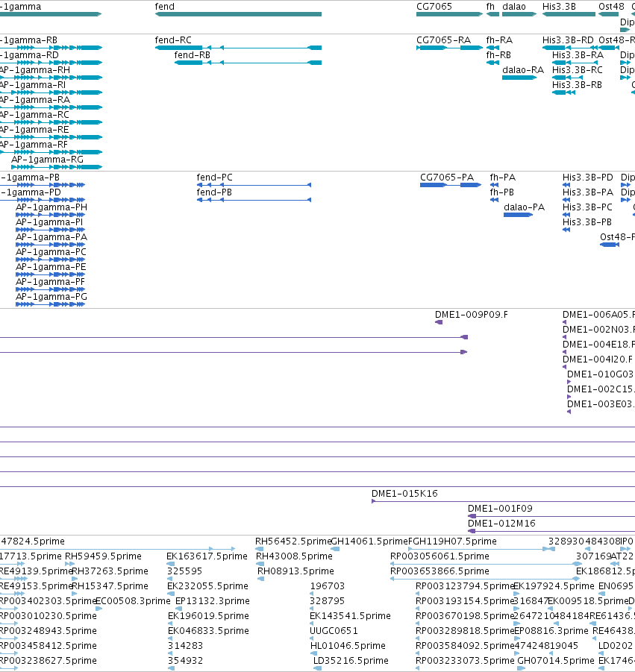Click the fh-RA transcript label
Image resolution: width=635 pixels, height=672 pixels.
coord(499,40)
